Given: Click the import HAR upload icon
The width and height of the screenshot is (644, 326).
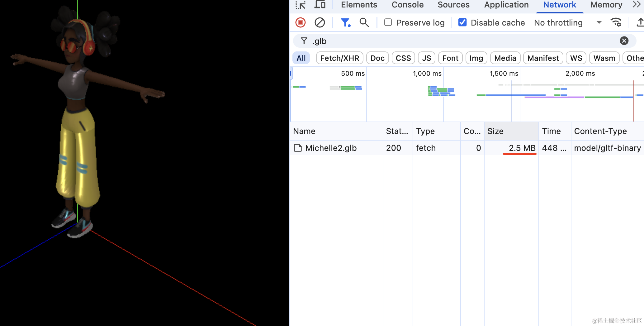Looking at the screenshot, I should (x=640, y=22).
